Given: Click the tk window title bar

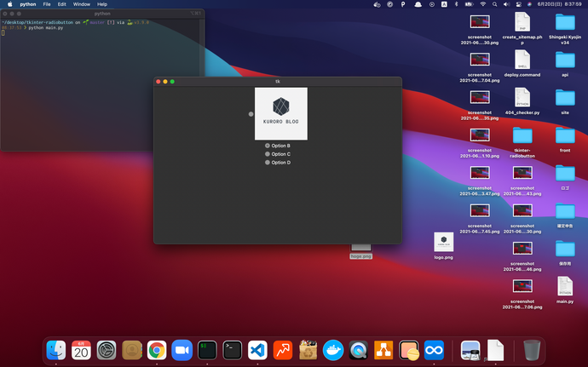Looking at the screenshot, I should (x=278, y=82).
